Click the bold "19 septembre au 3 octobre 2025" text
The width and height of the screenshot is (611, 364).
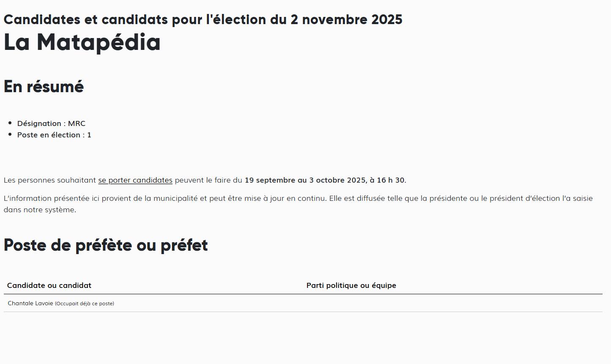coord(305,180)
